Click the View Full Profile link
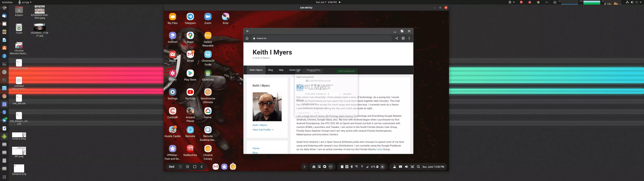The height and width of the screenshot is (181, 644). click(263, 130)
